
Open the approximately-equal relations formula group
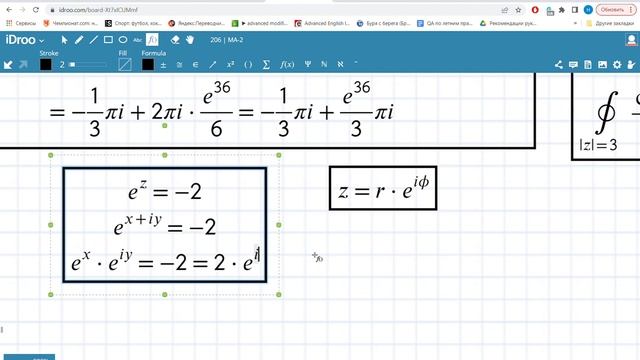(x=179, y=64)
